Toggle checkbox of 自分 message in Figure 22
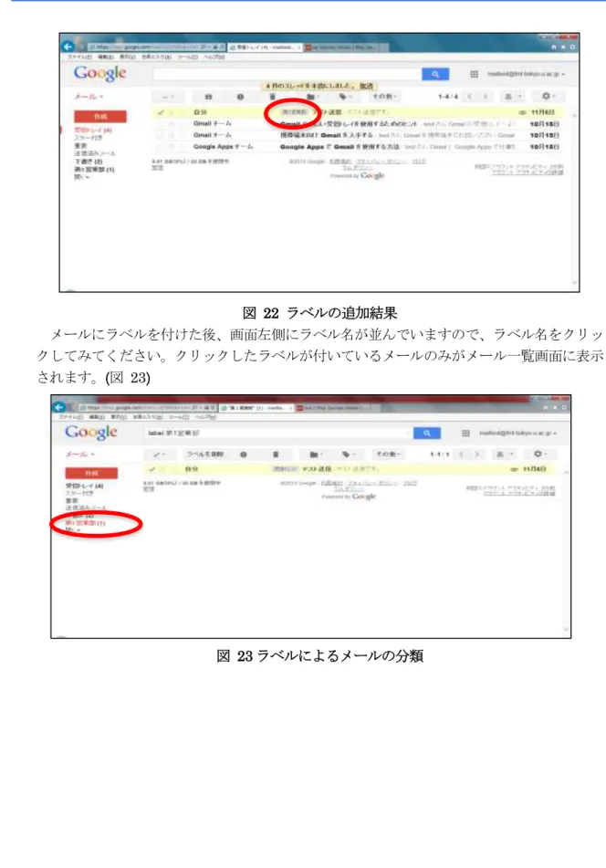The height and width of the screenshot is (868, 606). [x=161, y=112]
